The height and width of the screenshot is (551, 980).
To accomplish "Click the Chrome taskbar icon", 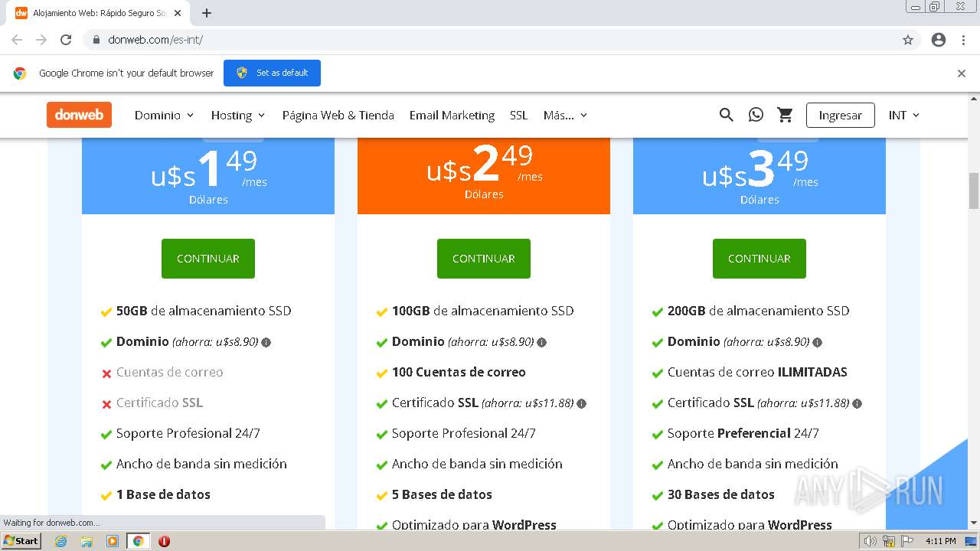I will (139, 541).
